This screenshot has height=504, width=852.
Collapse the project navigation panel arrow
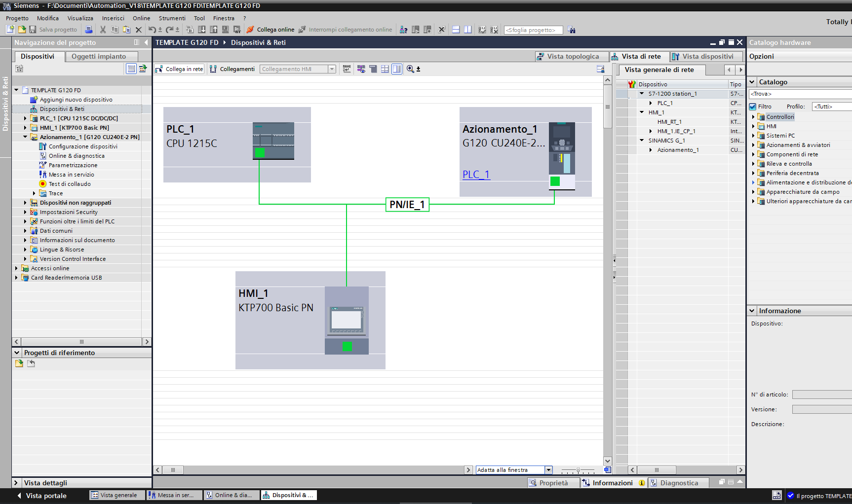(146, 42)
